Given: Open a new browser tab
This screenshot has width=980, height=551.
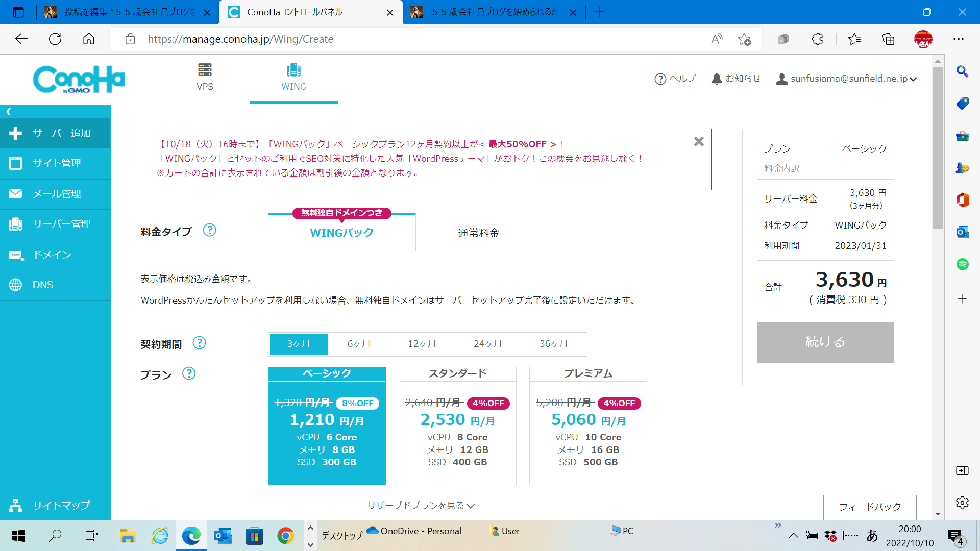Looking at the screenshot, I should tap(599, 12).
